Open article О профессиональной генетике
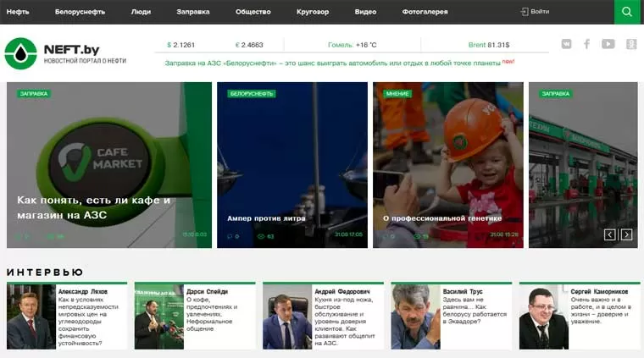The height and width of the screenshot is (358, 644). (442, 218)
